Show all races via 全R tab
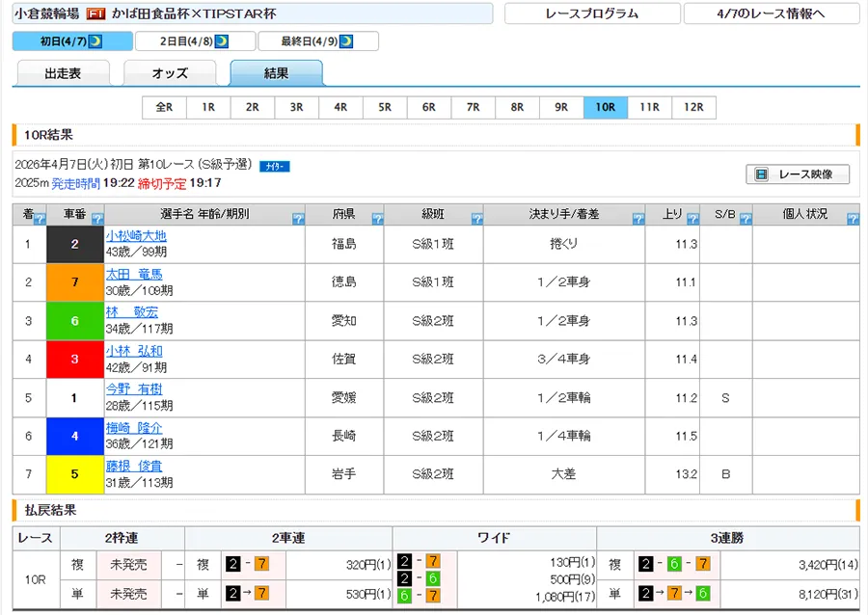The image size is (868, 615). click(x=164, y=107)
